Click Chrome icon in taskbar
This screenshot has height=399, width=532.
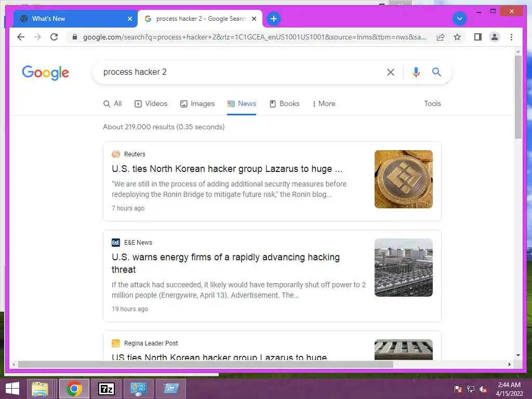[x=74, y=389]
